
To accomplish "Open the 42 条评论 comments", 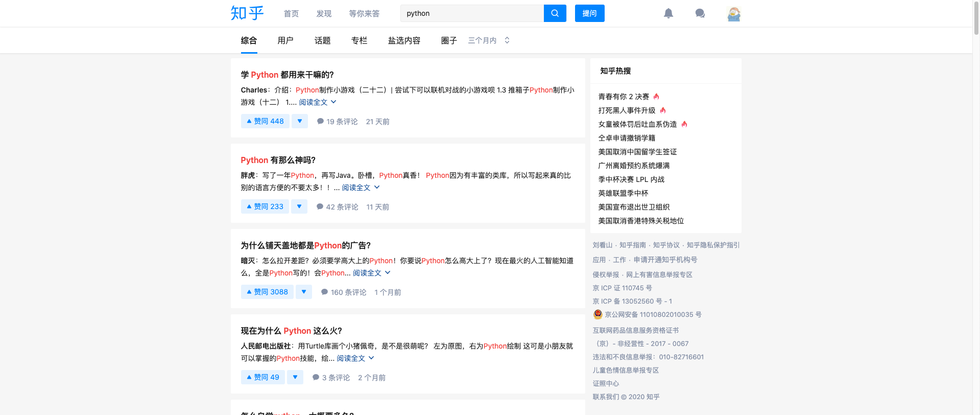I will pyautogui.click(x=337, y=207).
